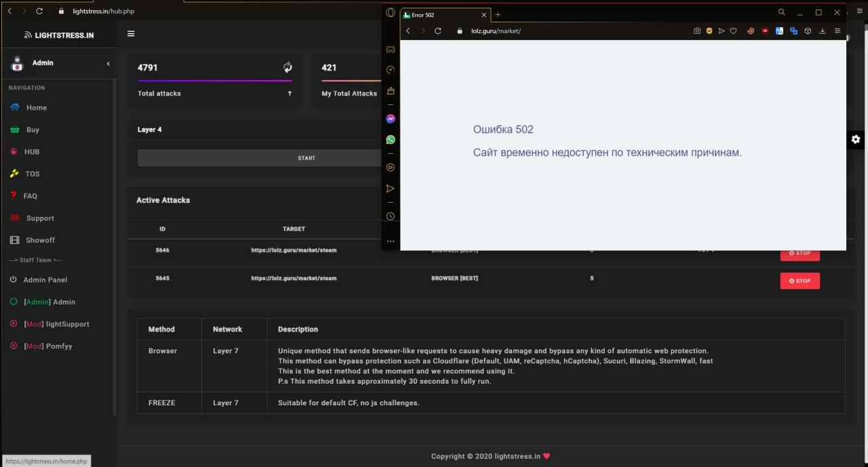Screen dimensions: 868x467
Task: Toggle the hamburger sidebar menu button
Action: click(x=131, y=34)
